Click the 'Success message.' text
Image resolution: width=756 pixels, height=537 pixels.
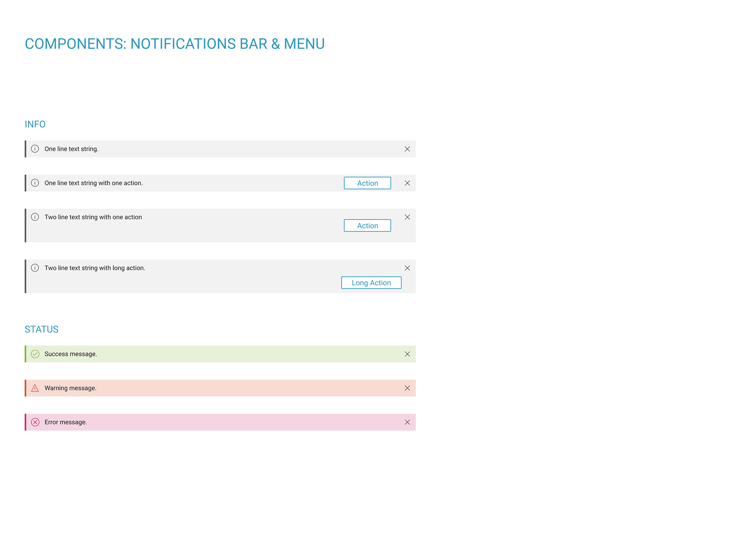click(x=70, y=354)
